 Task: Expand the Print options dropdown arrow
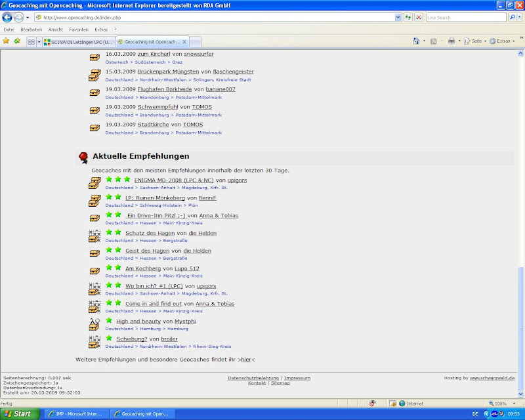459,41
